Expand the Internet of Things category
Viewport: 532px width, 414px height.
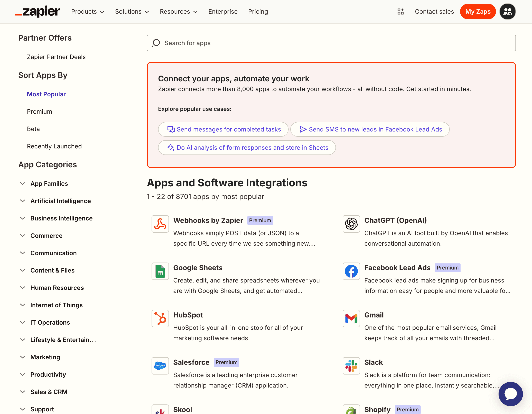pos(22,305)
